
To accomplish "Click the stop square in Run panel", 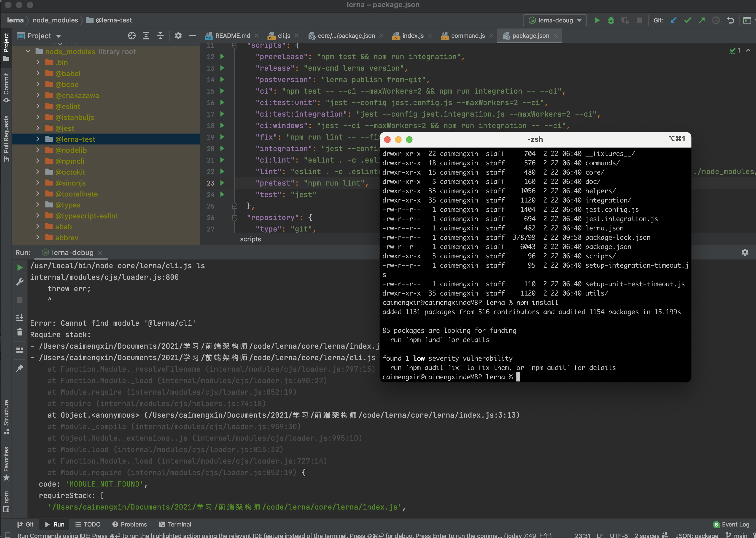I will [x=20, y=300].
